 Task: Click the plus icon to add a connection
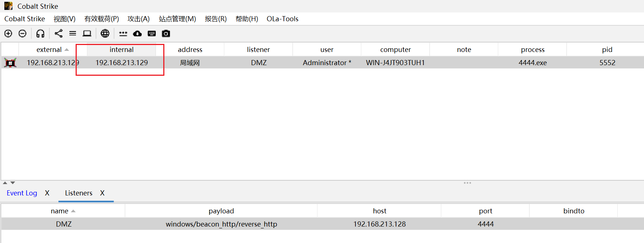pos(8,34)
